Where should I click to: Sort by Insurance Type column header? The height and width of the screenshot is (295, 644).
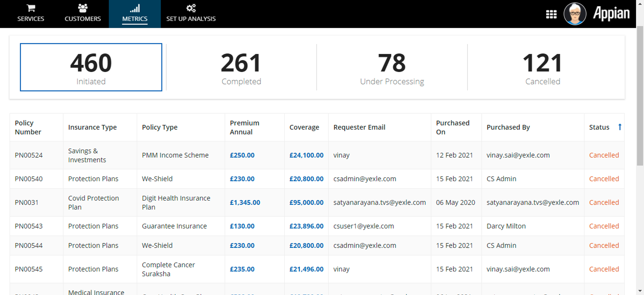93,127
